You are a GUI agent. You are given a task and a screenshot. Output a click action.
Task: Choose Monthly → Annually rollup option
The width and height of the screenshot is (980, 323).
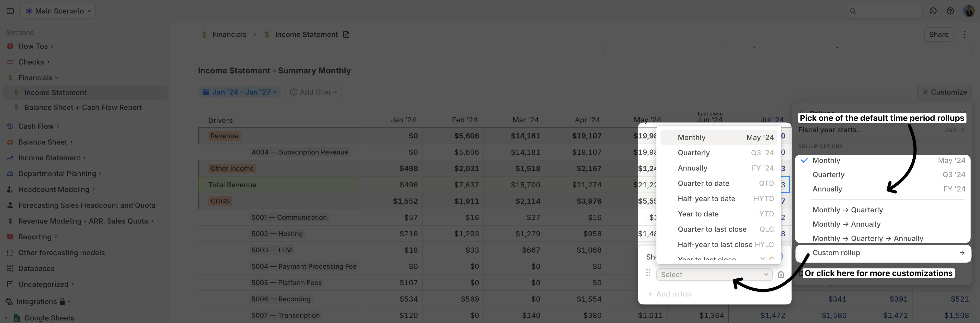tap(847, 224)
